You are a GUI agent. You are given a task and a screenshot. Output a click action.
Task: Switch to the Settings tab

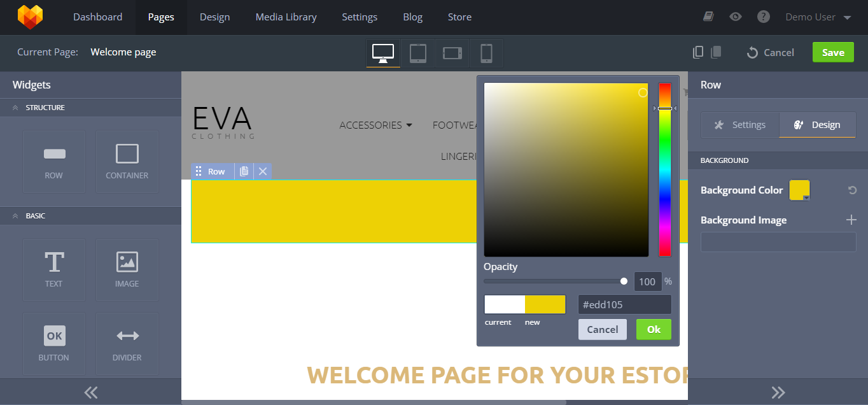740,125
